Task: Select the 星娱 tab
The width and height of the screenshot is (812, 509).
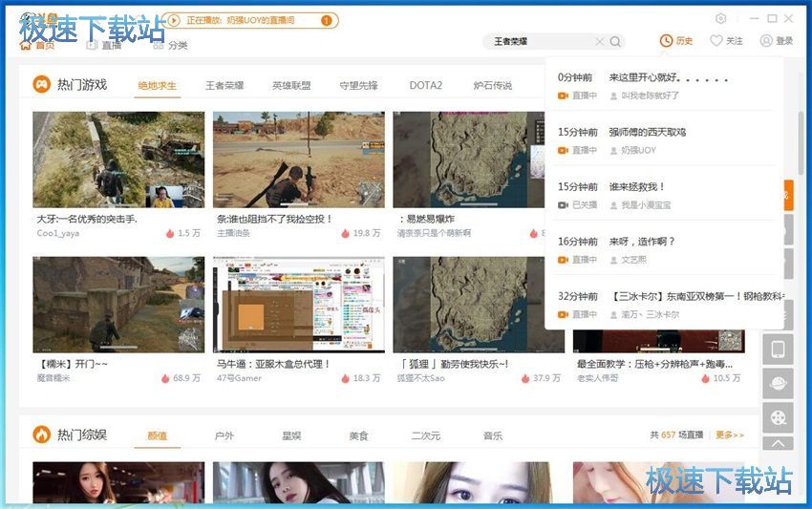Action: 291,435
